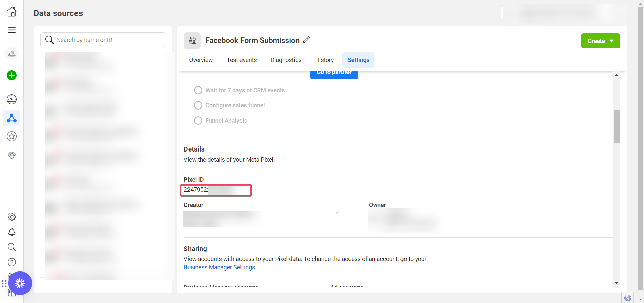
Task: Open the partner handshake icon
Action: tap(12, 155)
